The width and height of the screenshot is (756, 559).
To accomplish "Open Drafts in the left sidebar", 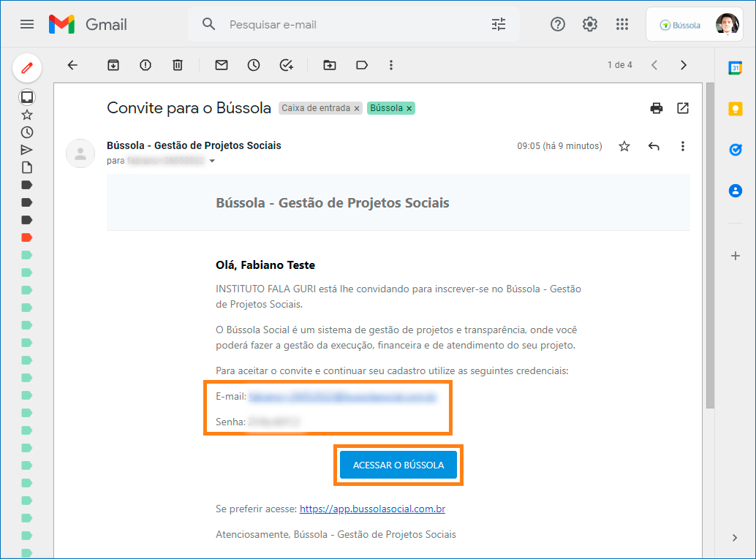I will [x=27, y=167].
